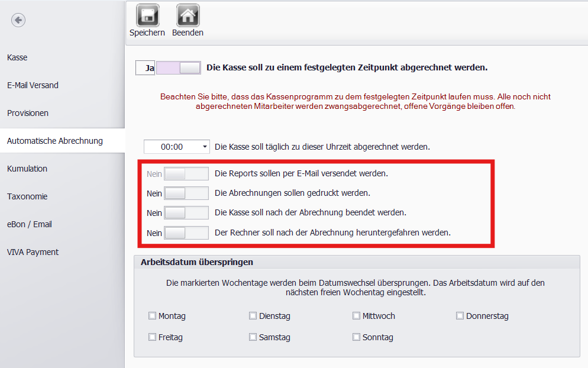This screenshot has height=368, width=588.
Task: Click the Speichern label text
Action: [147, 33]
